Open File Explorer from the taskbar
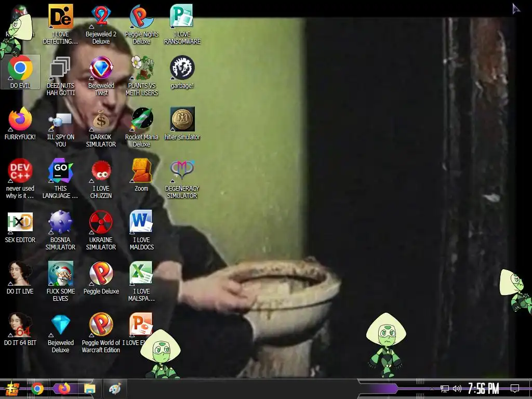Viewport: 532px width, 399px height. [x=89, y=389]
